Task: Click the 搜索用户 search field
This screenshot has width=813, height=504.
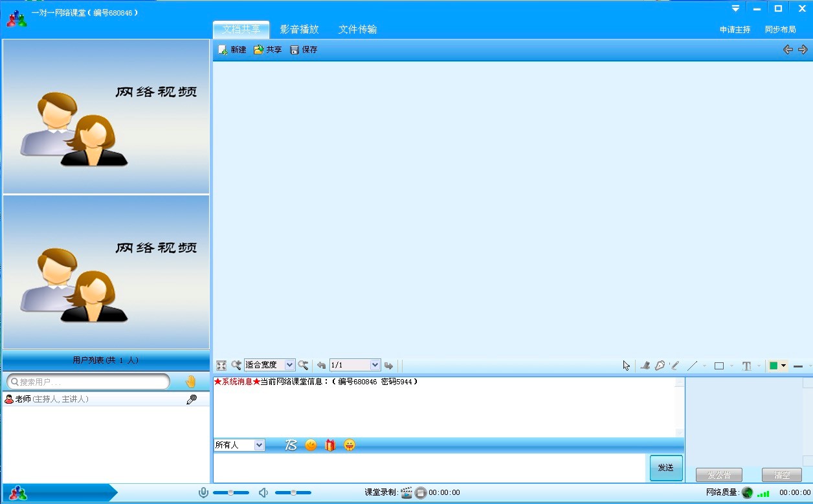Action: 89,382
